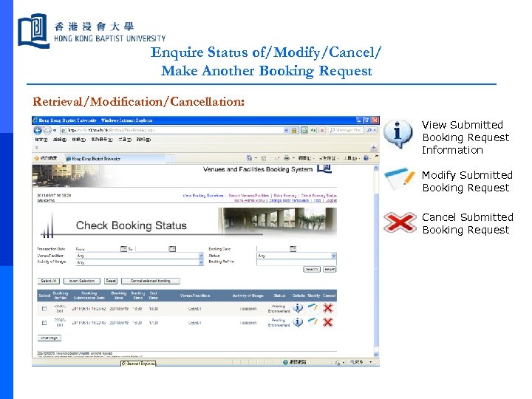Viewport: 532px width, 399px height.
Task: Expand the Venue/Facilities dropdown
Action: tap(201, 256)
